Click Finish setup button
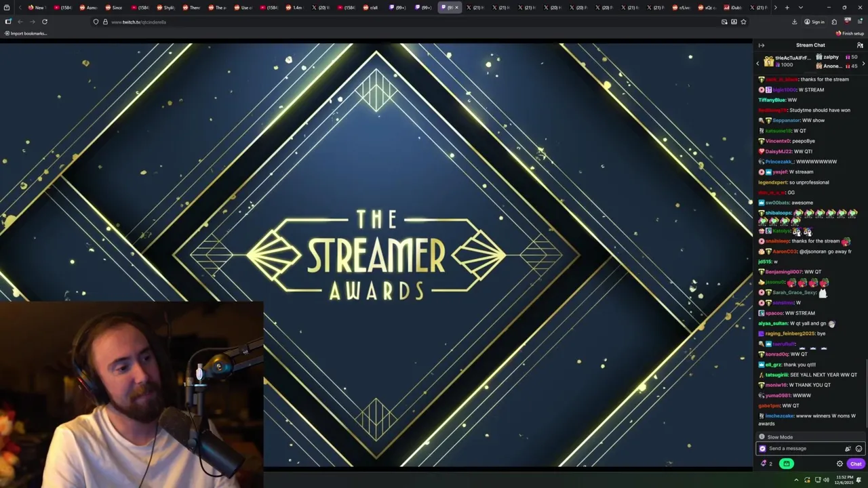Image resolution: width=868 pixels, height=488 pixels. (x=850, y=33)
